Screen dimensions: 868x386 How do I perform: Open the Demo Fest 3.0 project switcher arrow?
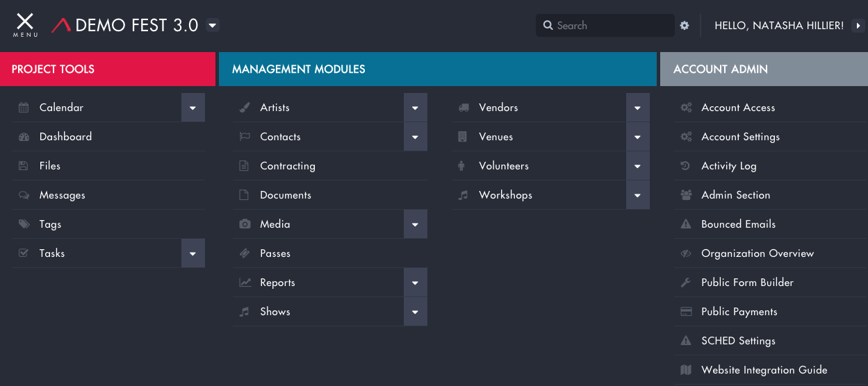(213, 26)
